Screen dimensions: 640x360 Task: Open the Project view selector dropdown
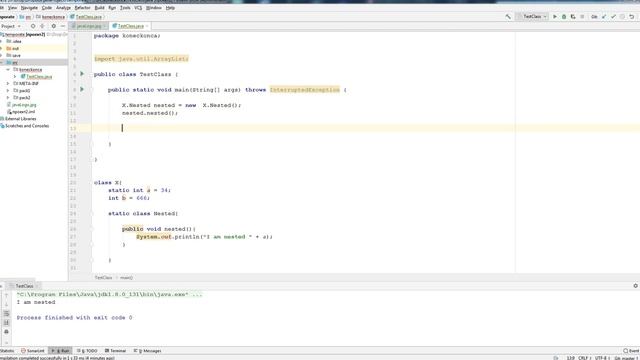11,26
